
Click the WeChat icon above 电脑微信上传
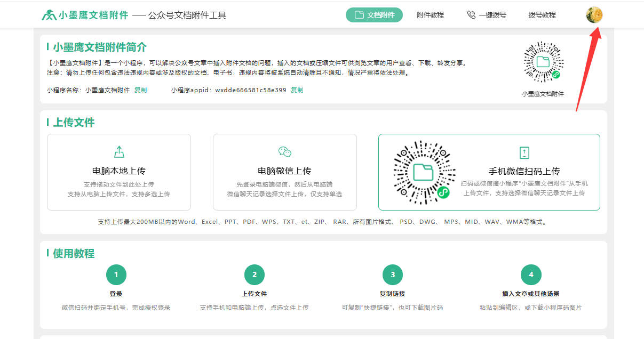285,152
